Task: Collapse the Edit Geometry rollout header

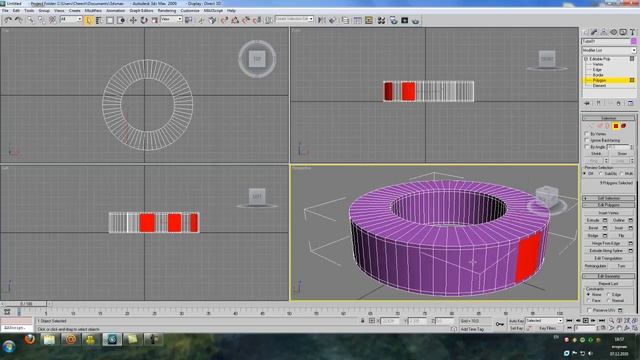Action: pos(608,276)
